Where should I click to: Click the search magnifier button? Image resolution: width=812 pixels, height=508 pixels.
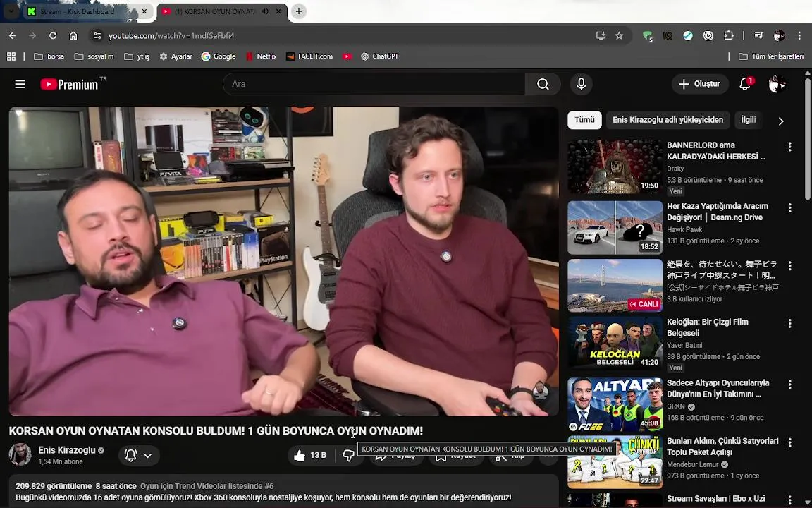[543, 84]
